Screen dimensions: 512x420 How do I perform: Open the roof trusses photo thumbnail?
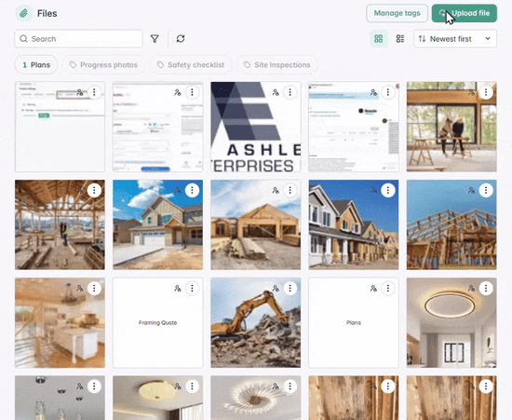click(451, 224)
